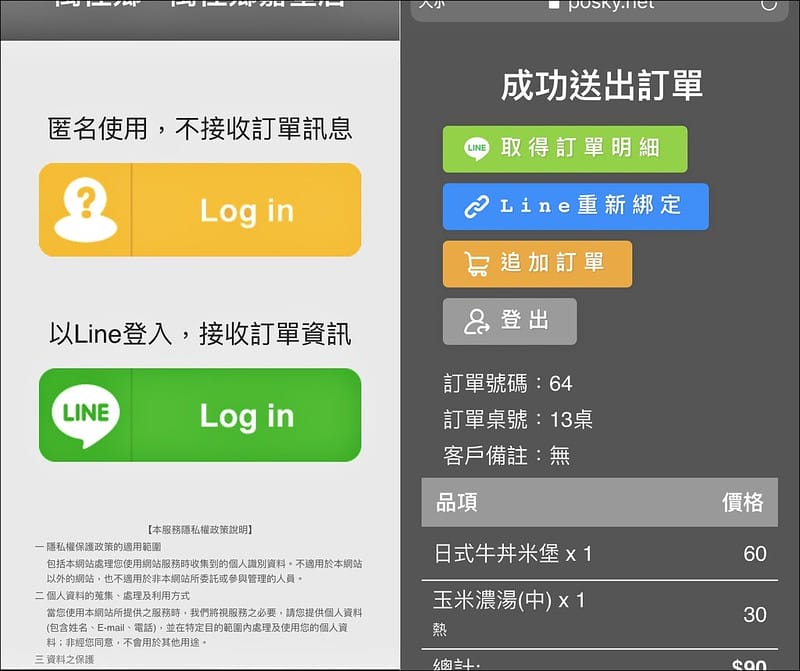Click the anonymous user silhouette icon
The width and height of the screenshot is (800, 671).
pyautogui.click(x=85, y=210)
